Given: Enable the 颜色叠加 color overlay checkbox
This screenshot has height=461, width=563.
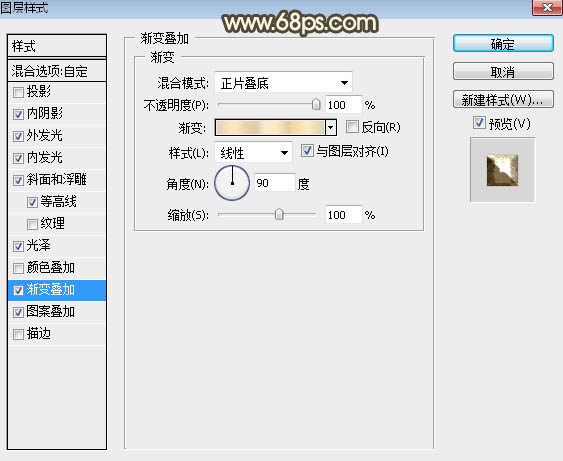Looking at the screenshot, I should (18, 268).
